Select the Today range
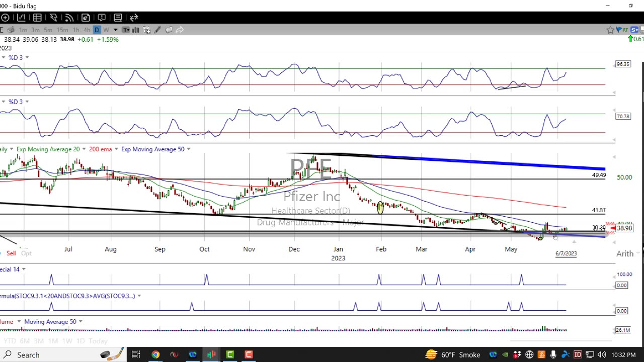 point(98,341)
